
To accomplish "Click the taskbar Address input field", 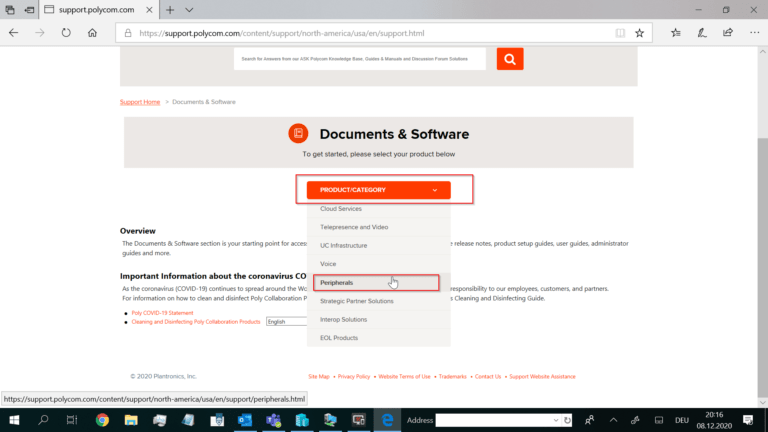I will point(492,420).
